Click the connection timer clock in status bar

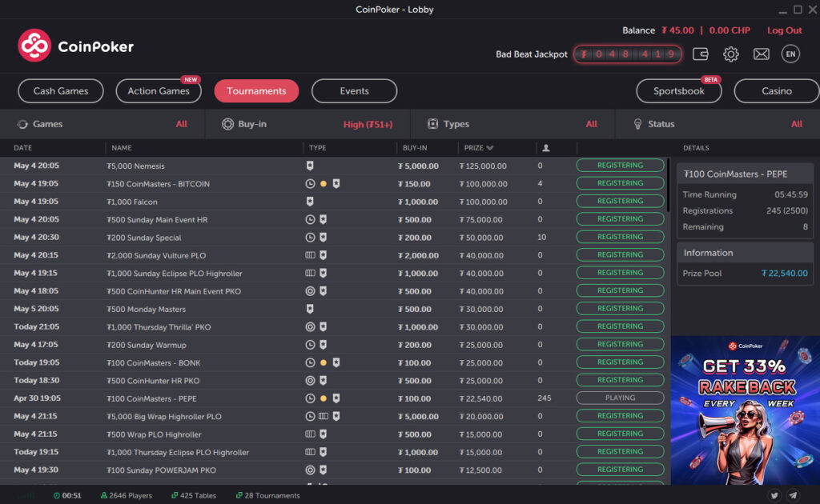tap(57, 496)
